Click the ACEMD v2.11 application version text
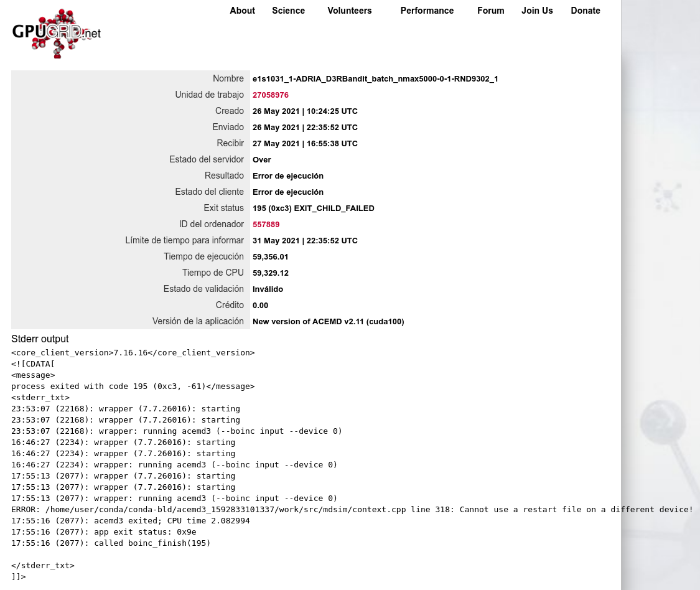The image size is (700, 590). (328, 322)
